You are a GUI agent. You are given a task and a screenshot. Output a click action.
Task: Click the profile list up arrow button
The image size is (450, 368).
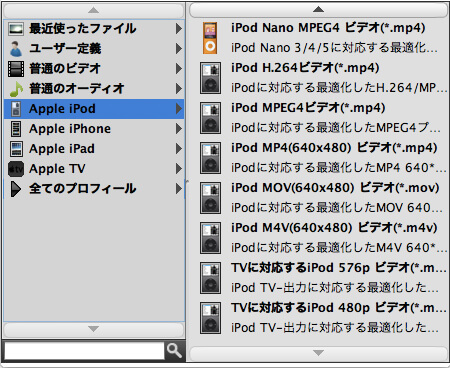(x=318, y=9)
